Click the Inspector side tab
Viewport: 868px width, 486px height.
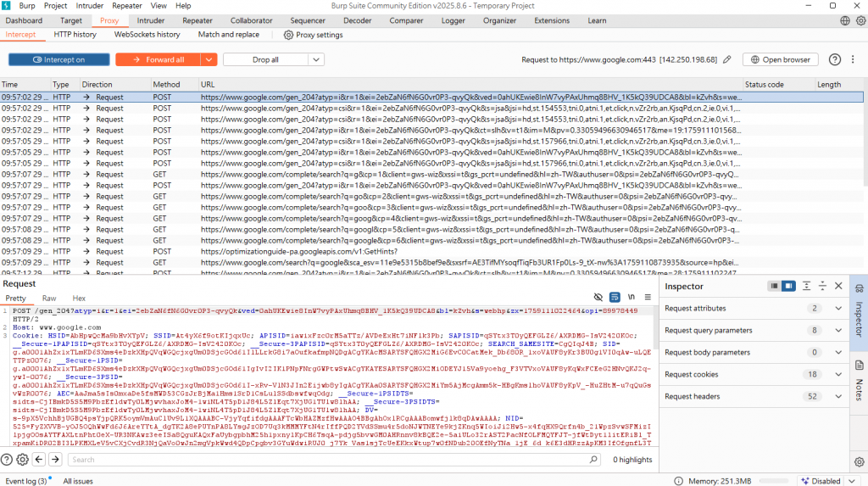(860, 312)
